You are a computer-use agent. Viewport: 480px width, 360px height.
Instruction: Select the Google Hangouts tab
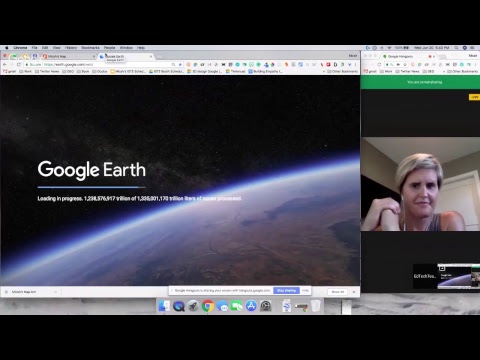(407, 56)
